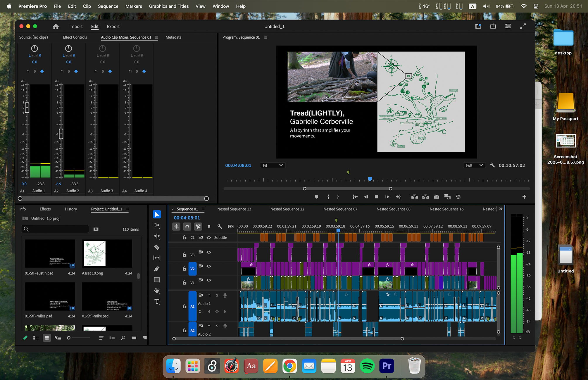Open the Fit zoom level dropdown
This screenshot has width=588, height=380.
click(x=273, y=165)
